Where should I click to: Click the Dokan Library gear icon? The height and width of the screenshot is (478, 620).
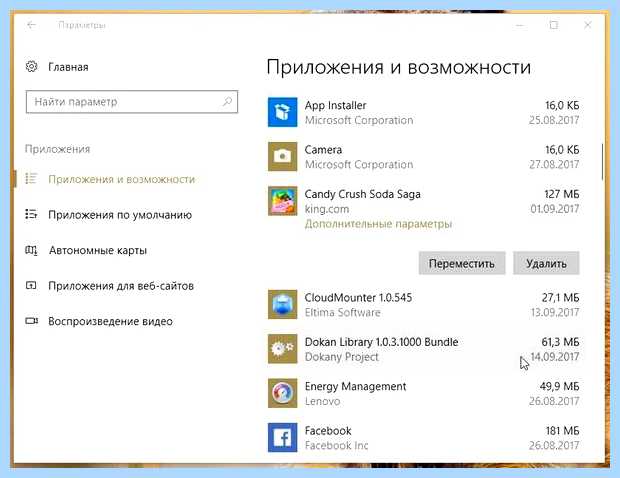tap(282, 349)
